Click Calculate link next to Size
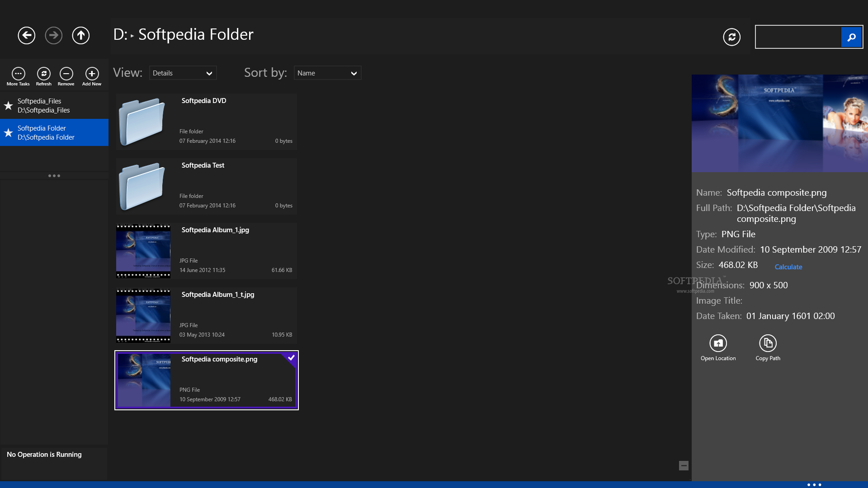The width and height of the screenshot is (868, 488). (788, 267)
